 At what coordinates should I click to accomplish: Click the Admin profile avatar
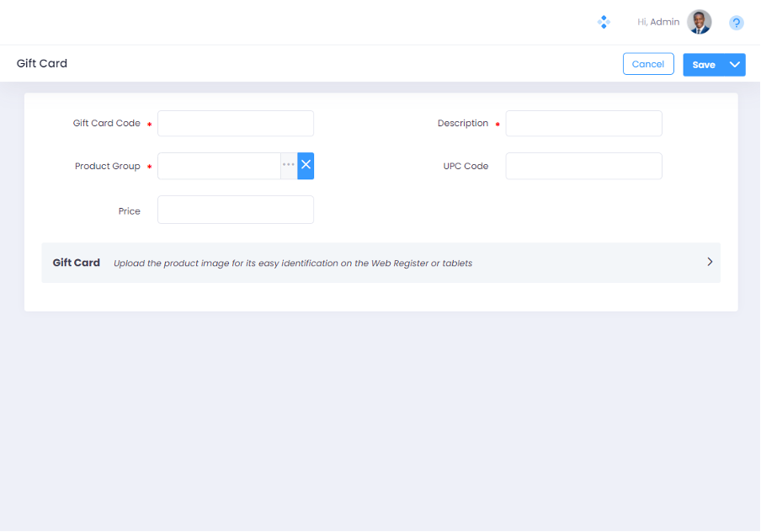click(699, 22)
